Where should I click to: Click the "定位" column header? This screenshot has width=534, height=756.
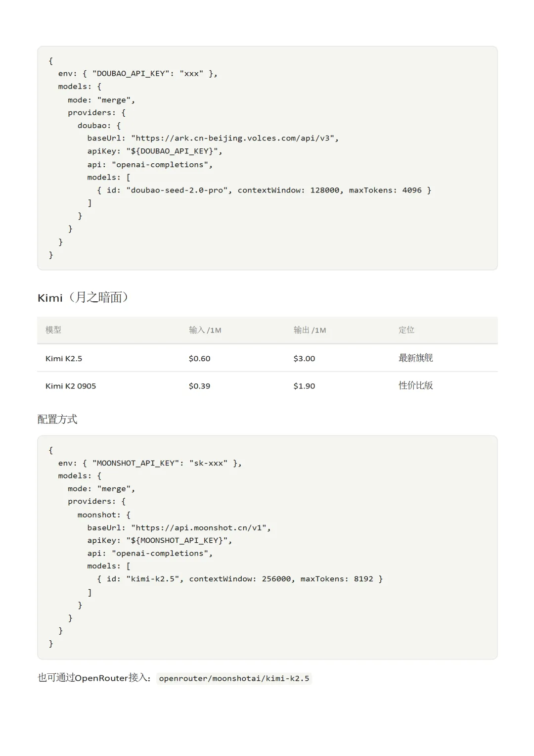coord(406,330)
